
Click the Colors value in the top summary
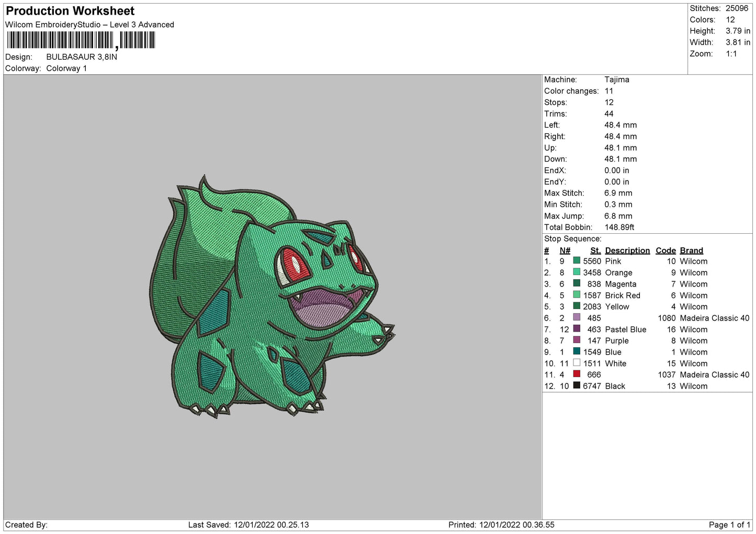point(730,20)
